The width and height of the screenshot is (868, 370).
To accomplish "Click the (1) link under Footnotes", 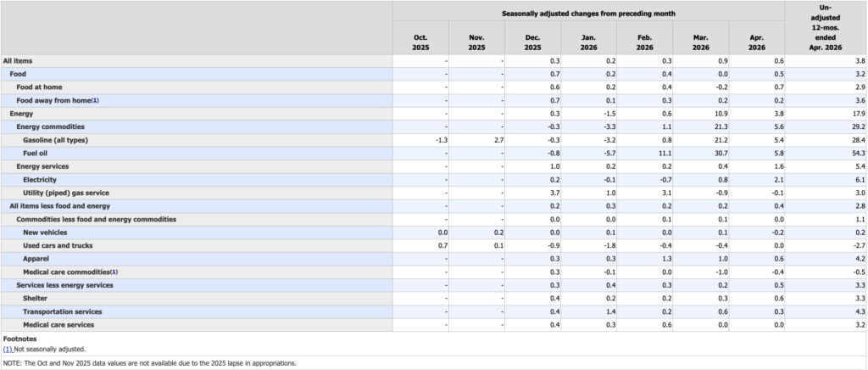I will tap(8, 349).
